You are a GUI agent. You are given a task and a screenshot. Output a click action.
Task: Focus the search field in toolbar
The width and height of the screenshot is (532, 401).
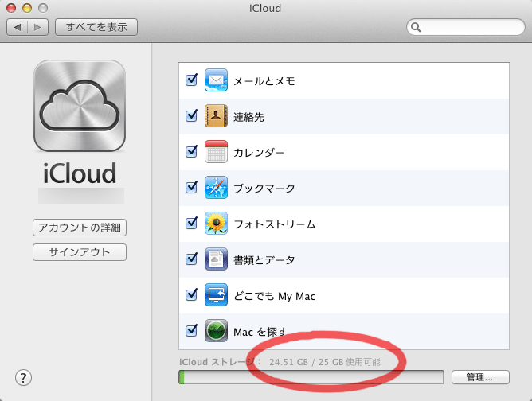pos(466,27)
